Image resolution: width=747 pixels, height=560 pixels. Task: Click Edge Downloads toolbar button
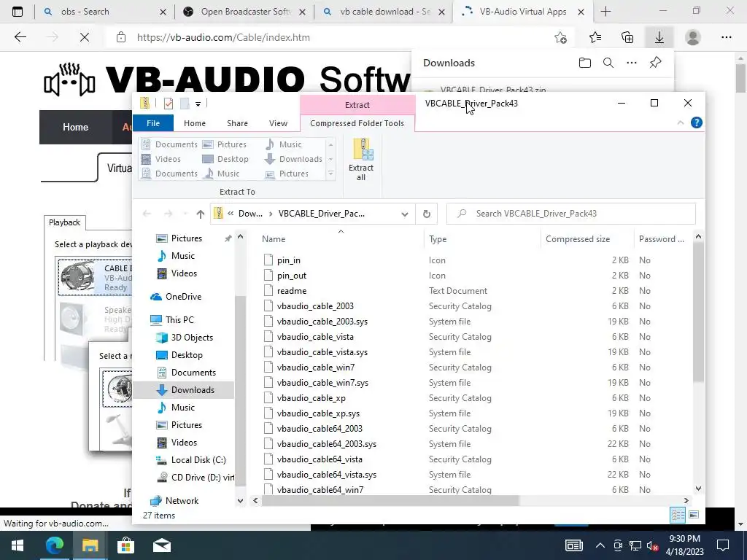(659, 37)
